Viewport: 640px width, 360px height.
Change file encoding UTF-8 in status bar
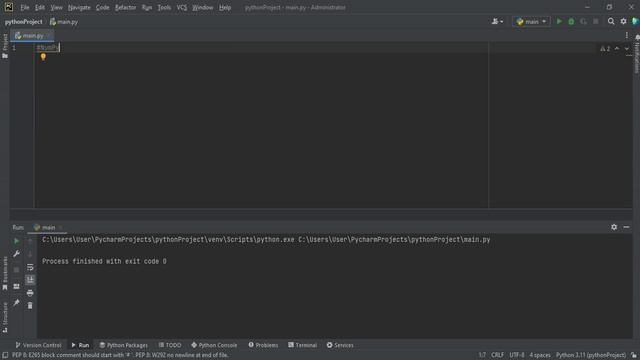(x=516, y=355)
